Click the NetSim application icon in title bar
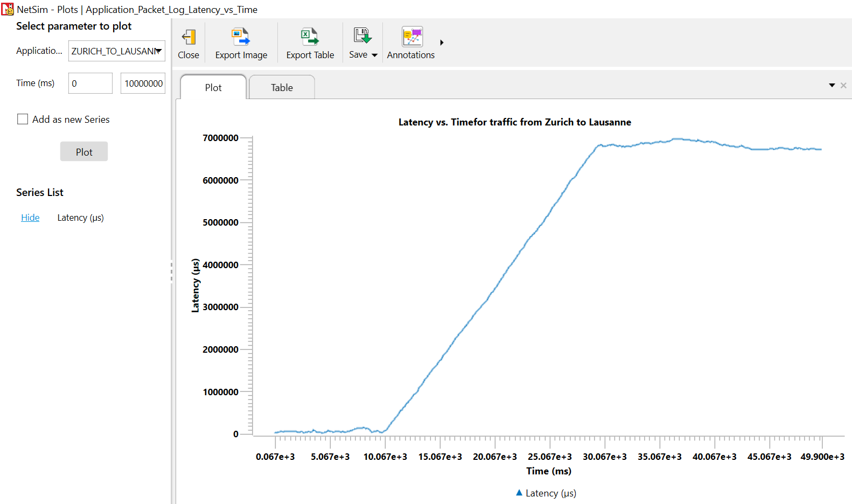The width and height of the screenshot is (852, 504). [x=8, y=9]
